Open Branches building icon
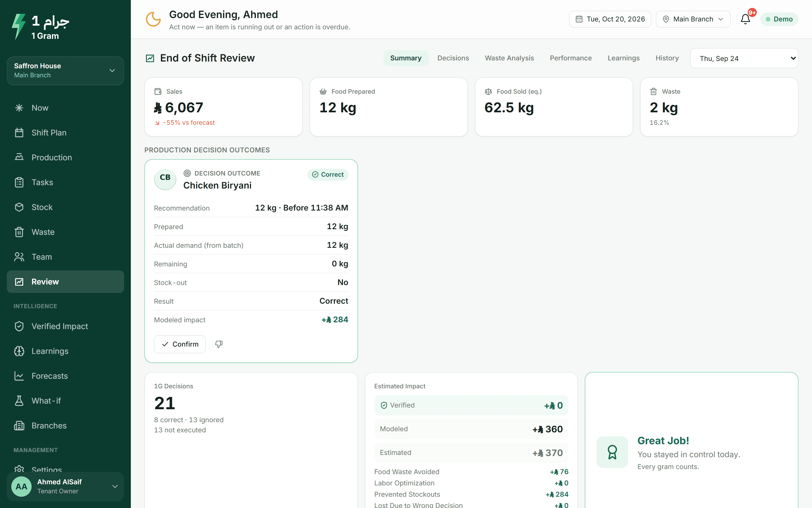Viewport: 812px width, 508px height. [x=19, y=426]
